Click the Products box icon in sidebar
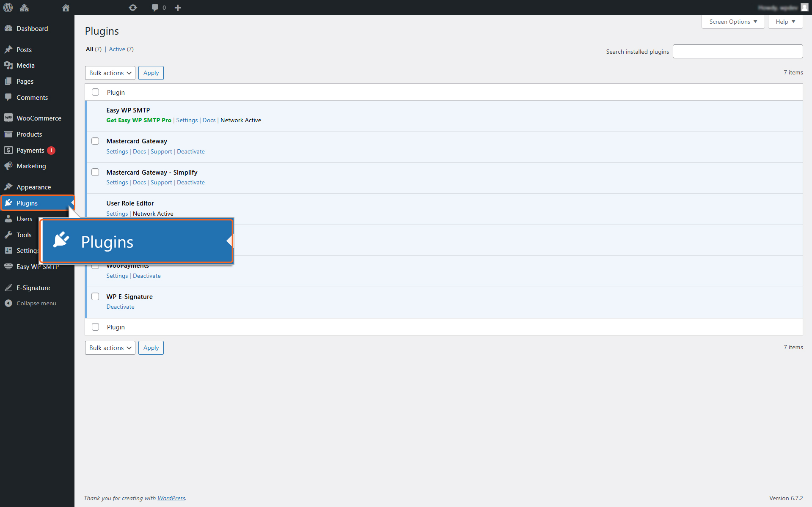The image size is (812, 507). pos(8,134)
